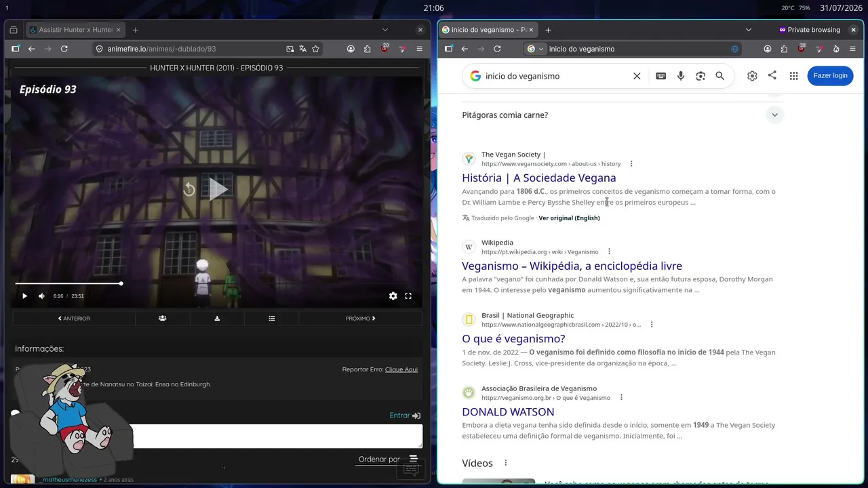The height and width of the screenshot is (488, 868).
Task: Clear the Google search query
Action: [637, 76]
